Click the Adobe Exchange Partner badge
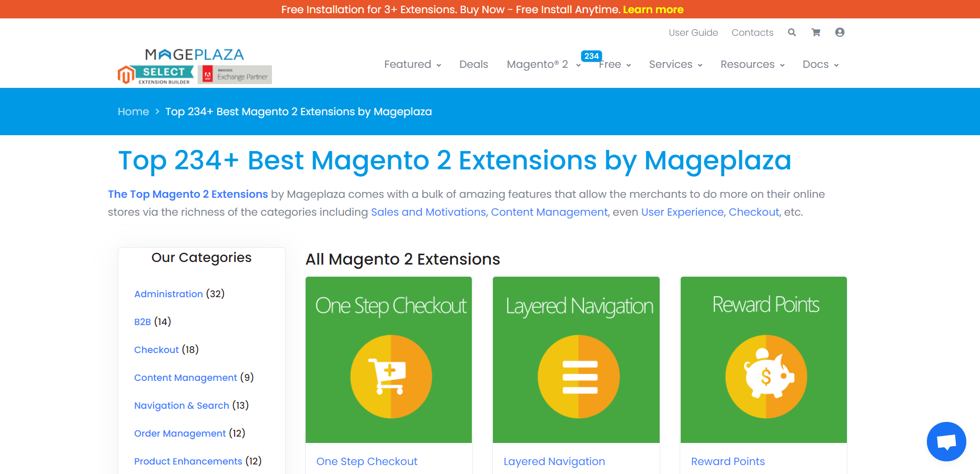This screenshot has height=474, width=980. click(x=235, y=75)
